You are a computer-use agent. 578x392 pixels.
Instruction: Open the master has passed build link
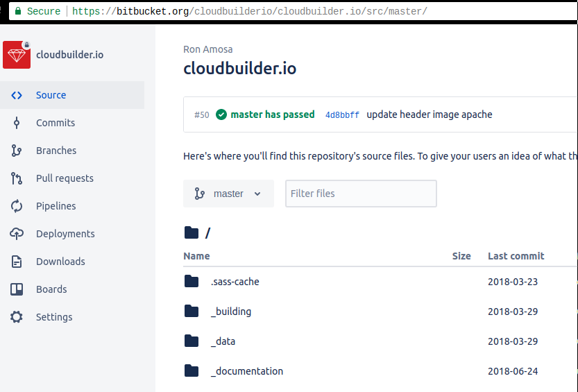point(273,114)
